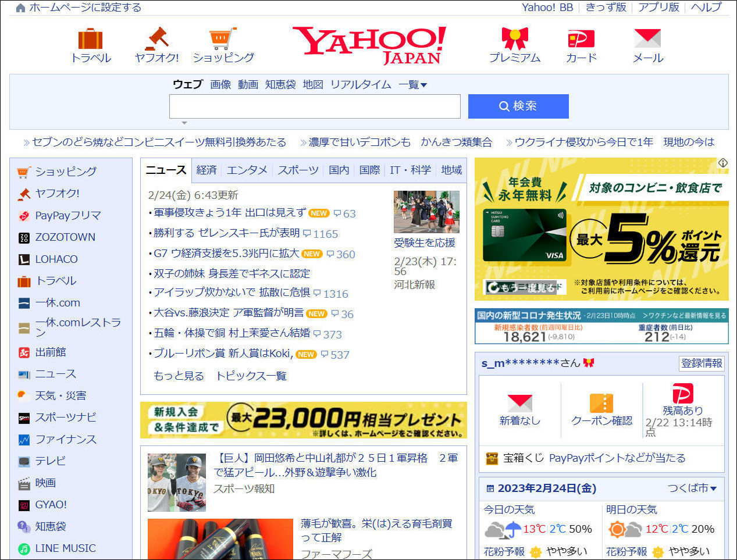Viewport: 737px width, 560px height.
Task: Open the 受験生を応援 news thumbnail
Action: tap(426, 212)
